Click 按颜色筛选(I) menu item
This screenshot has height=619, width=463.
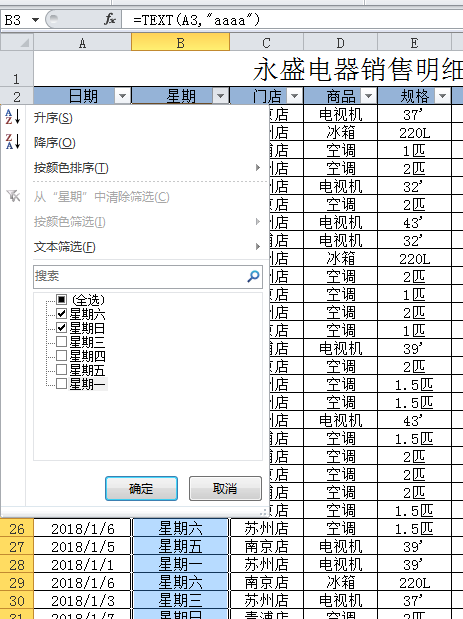click(147, 221)
